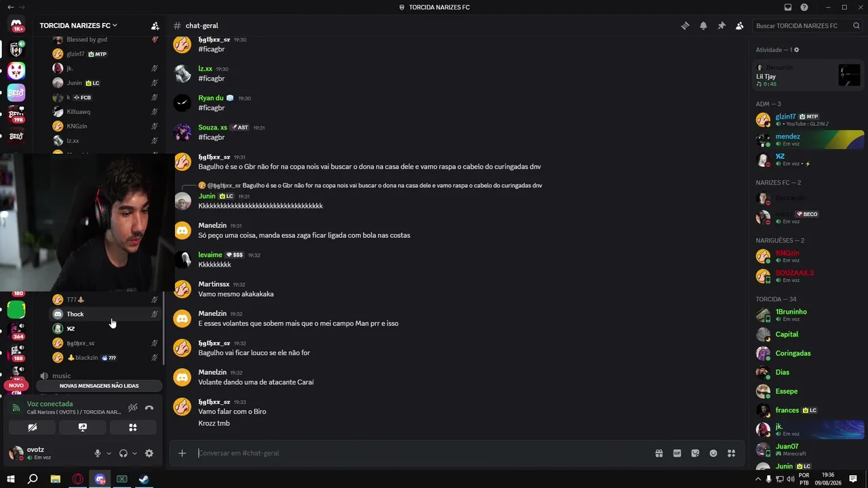The height and width of the screenshot is (488, 868).
Task: Send a gift from message bar
Action: pyautogui.click(x=658, y=453)
